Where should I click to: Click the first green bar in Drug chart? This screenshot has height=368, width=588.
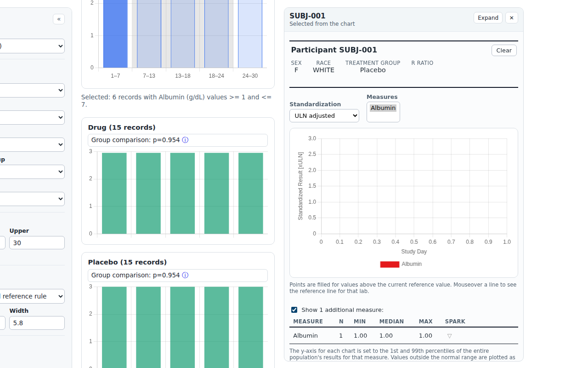(x=114, y=193)
